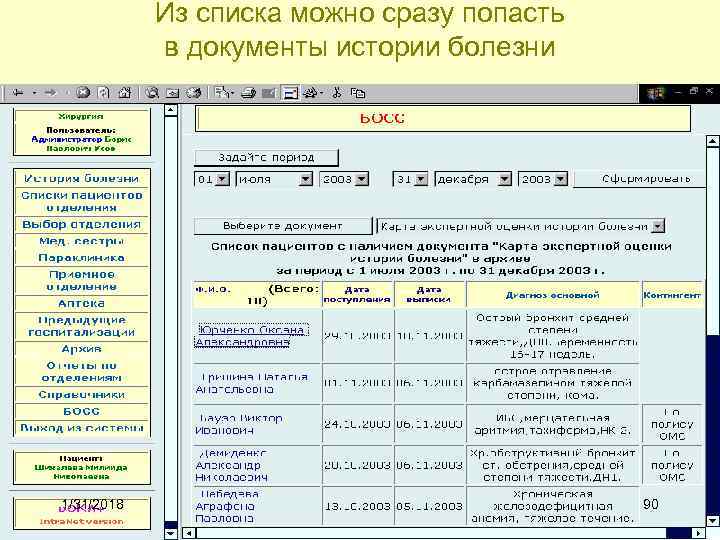This screenshot has width=720, height=540.
Task: Open Отчеты по отделениям sidebar item
Action: (81, 371)
